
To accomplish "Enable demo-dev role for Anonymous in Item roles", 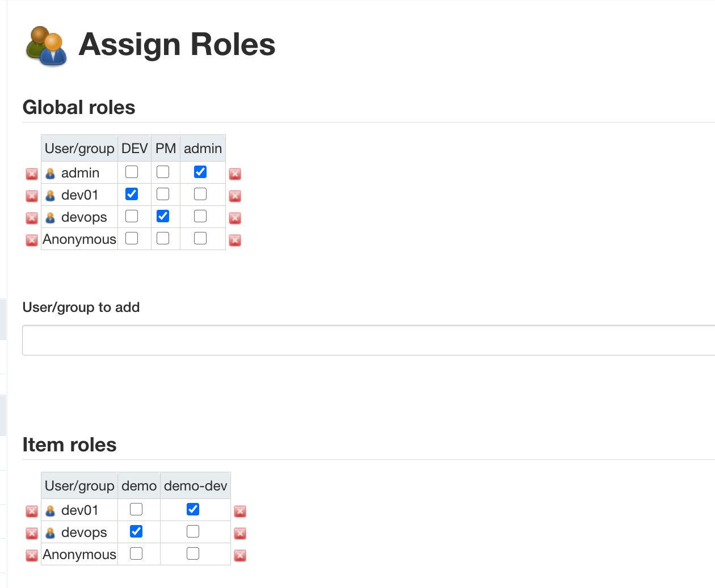I will click(x=193, y=553).
